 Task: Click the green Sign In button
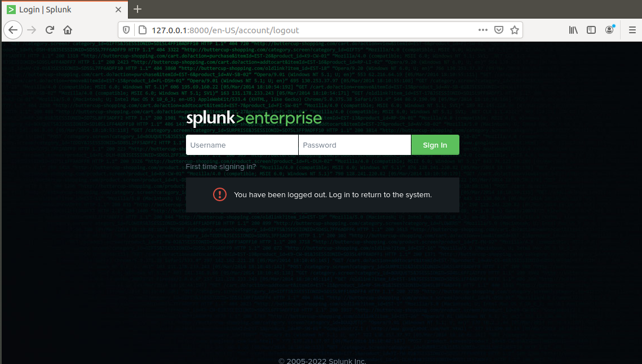435,145
